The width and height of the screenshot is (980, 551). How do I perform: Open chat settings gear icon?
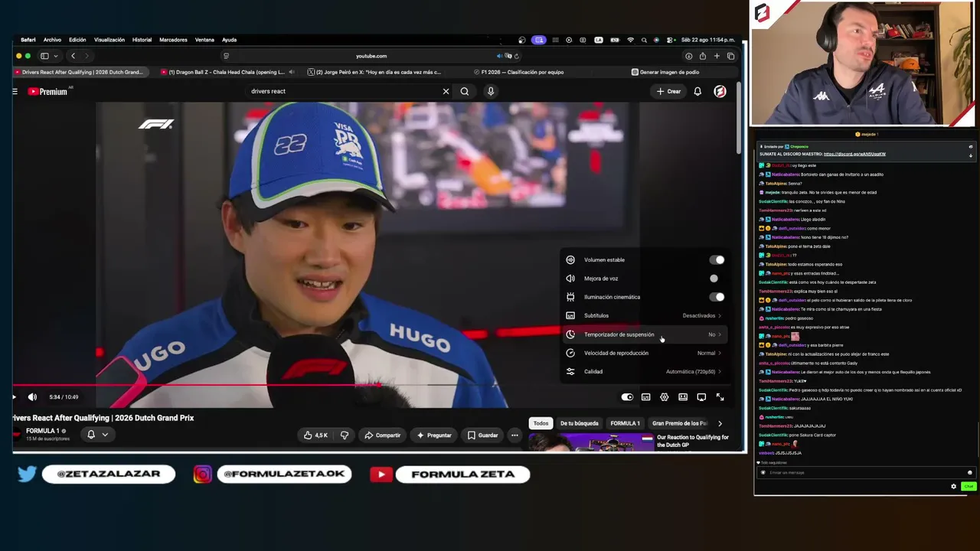pyautogui.click(x=954, y=487)
